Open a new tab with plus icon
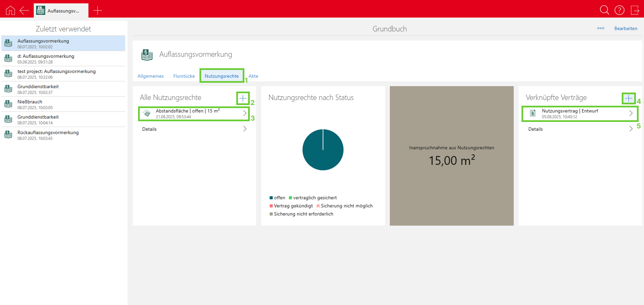 (x=98, y=10)
